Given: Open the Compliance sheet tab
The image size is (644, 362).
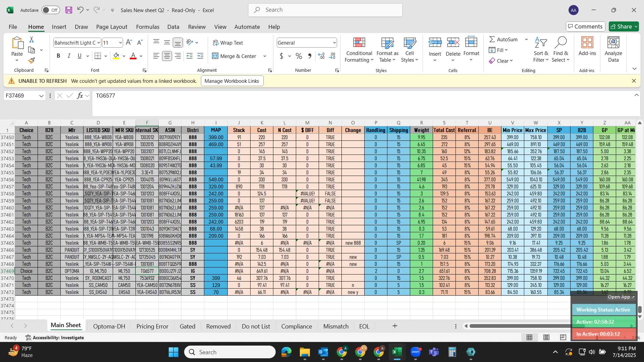Looking at the screenshot, I should coord(297,326).
